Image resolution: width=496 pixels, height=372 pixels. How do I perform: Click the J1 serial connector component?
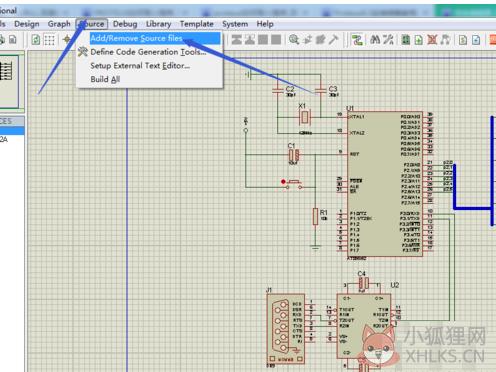286,329
